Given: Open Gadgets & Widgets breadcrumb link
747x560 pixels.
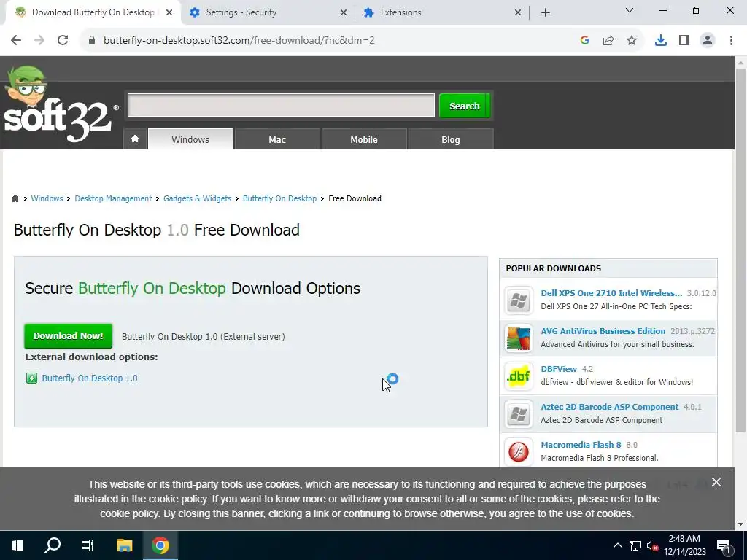Looking at the screenshot, I should point(197,198).
